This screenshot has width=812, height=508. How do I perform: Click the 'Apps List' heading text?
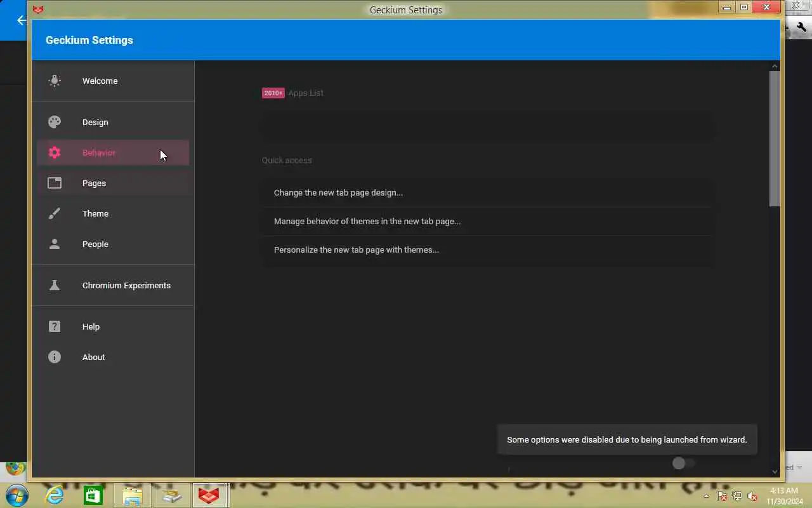306,93
